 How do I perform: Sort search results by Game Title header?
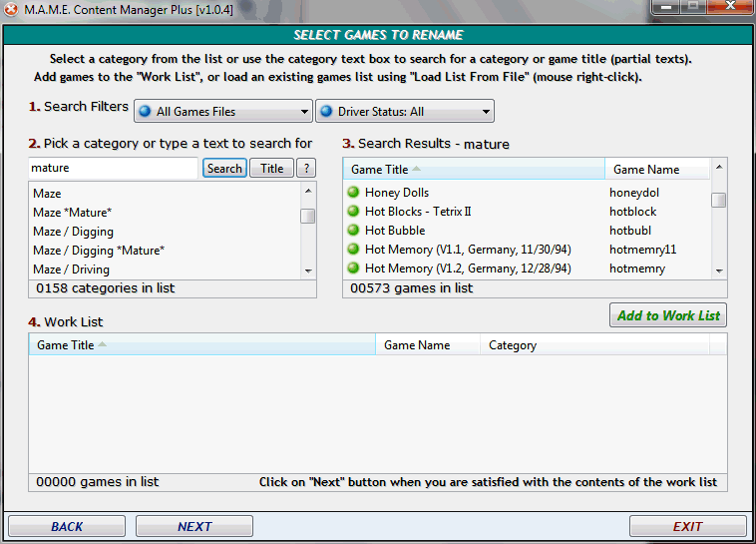tap(474, 169)
